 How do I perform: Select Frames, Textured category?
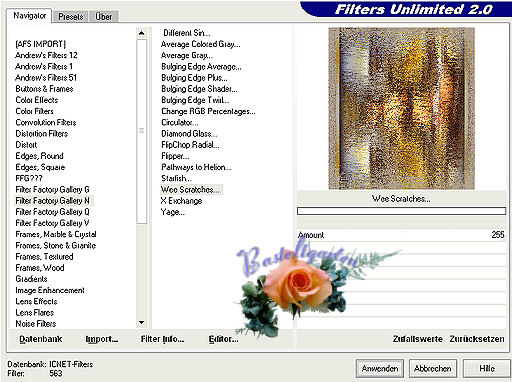[44, 257]
